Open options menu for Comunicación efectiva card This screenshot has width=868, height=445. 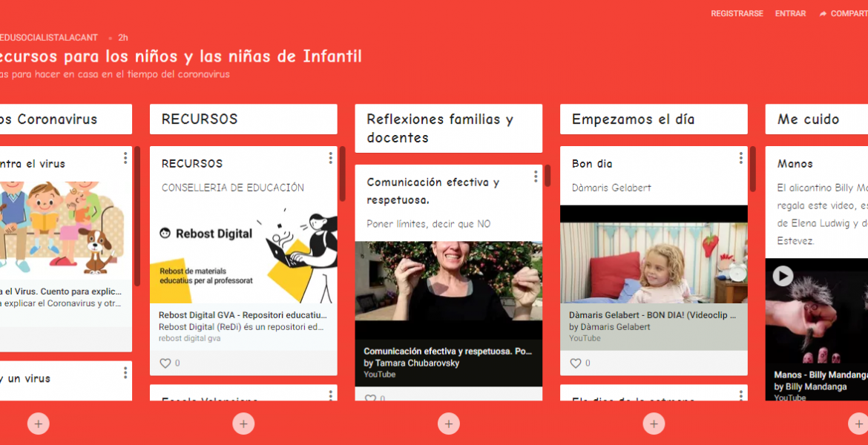(x=536, y=177)
